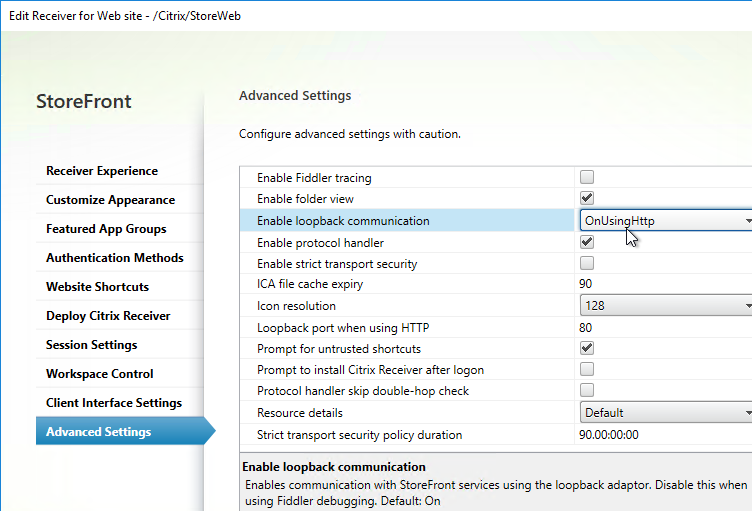Open Client Interface Settings
This screenshot has height=511, width=752.
coord(114,403)
